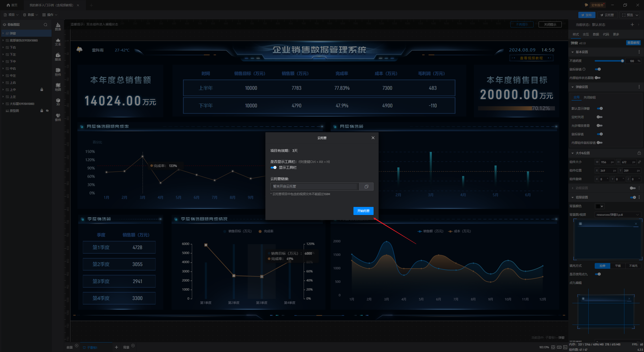Toggle the 显示工具栏 switch

point(273,167)
